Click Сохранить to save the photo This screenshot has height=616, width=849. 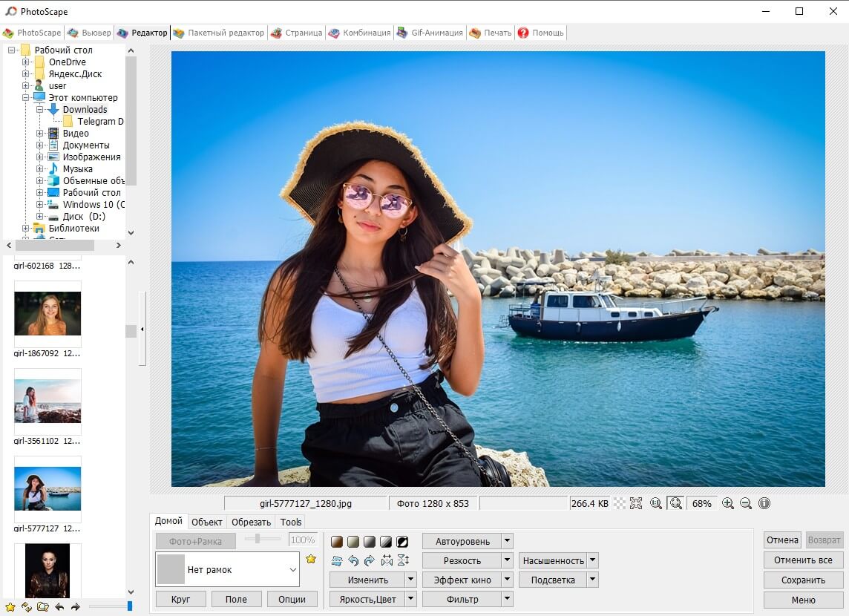click(803, 580)
